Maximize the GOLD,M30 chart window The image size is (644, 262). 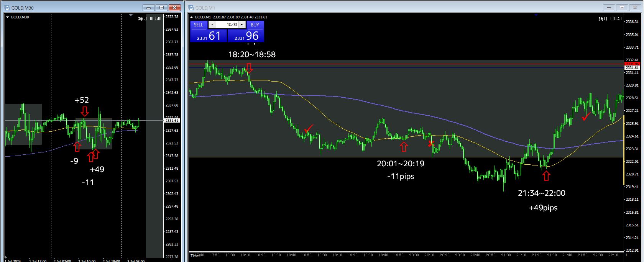(x=162, y=8)
